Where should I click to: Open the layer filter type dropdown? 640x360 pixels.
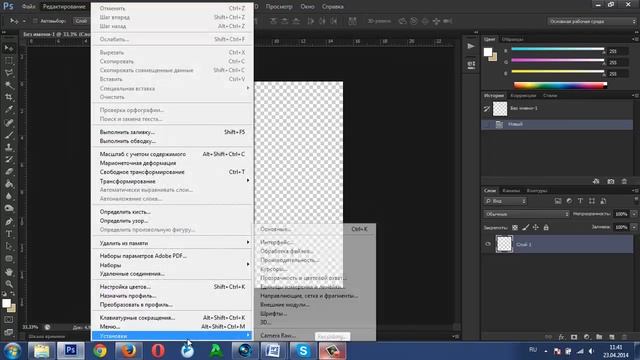505,201
